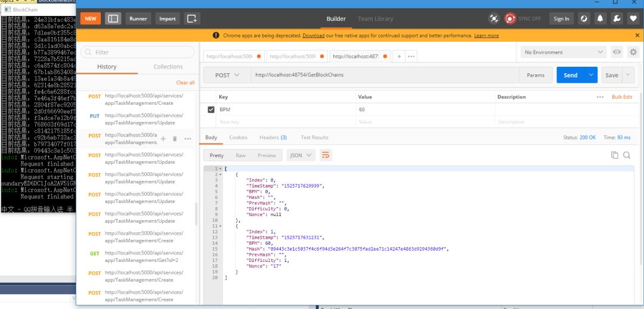Copy response body to clipboard
644x309 pixels.
click(x=614, y=155)
